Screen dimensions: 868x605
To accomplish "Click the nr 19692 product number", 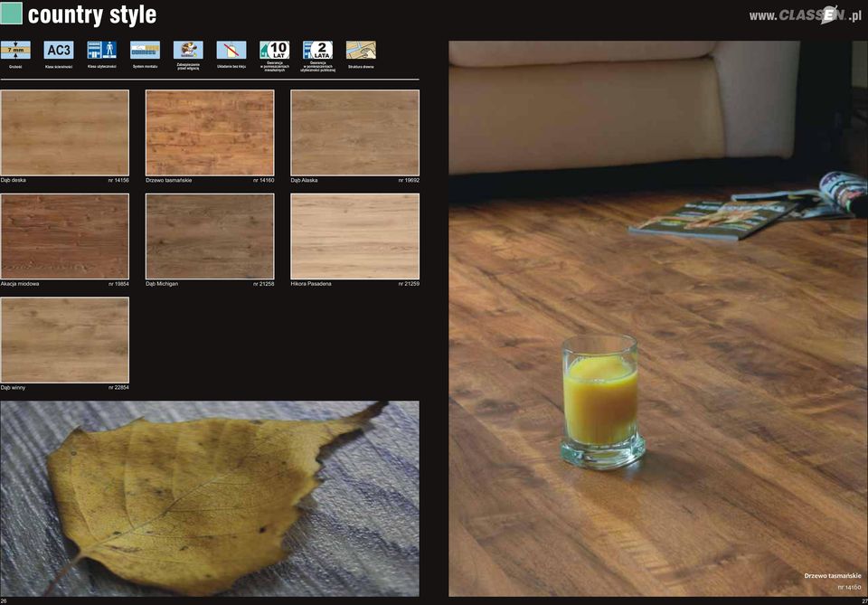I will click(409, 181).
